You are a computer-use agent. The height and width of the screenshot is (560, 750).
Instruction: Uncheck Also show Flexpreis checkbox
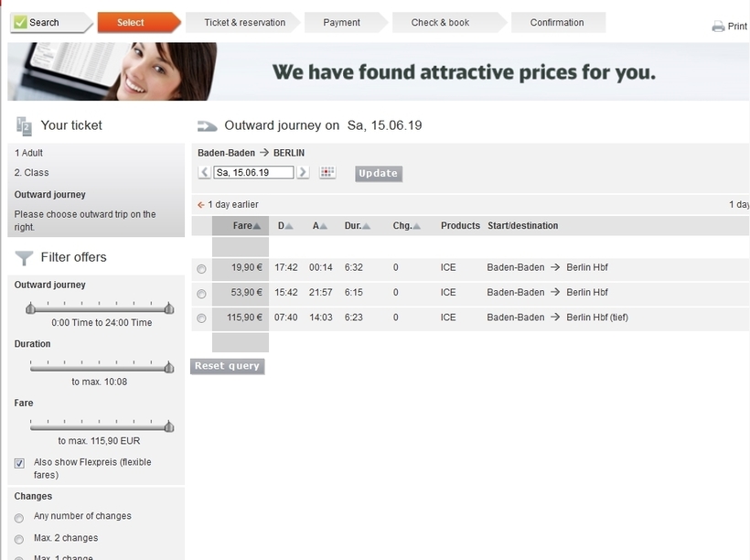pos(19,464)
